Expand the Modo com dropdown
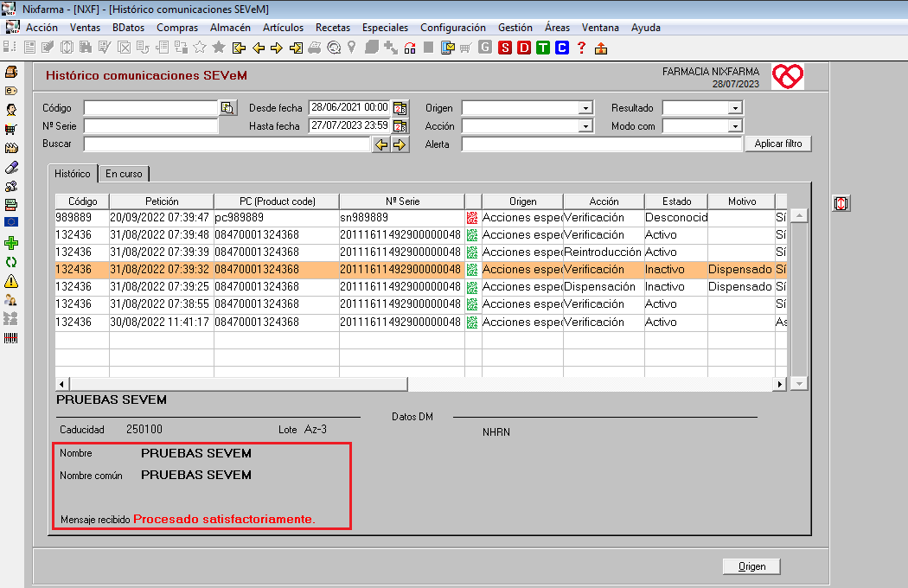This screenshot has width=908, height=588. (735, 126)
